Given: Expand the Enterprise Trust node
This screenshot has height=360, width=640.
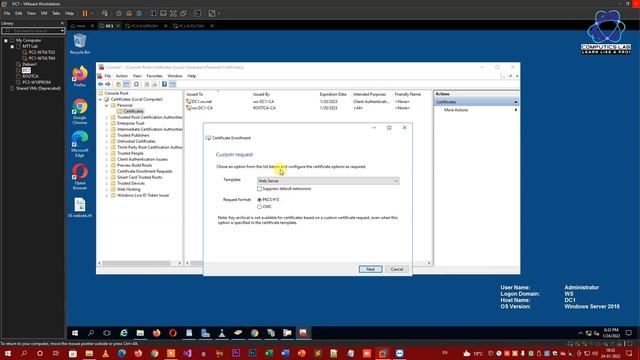Looking at the screenshot, I should [107, 123].
